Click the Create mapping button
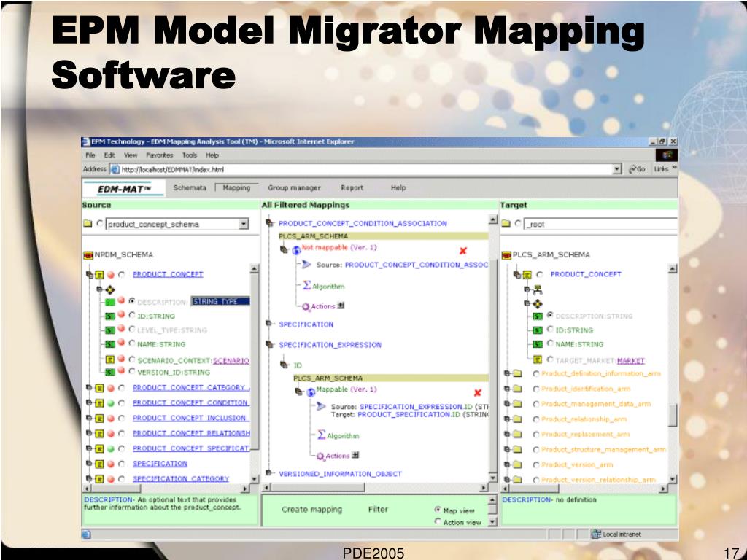This screenshot has height=560, width=747. coord(311,510)
